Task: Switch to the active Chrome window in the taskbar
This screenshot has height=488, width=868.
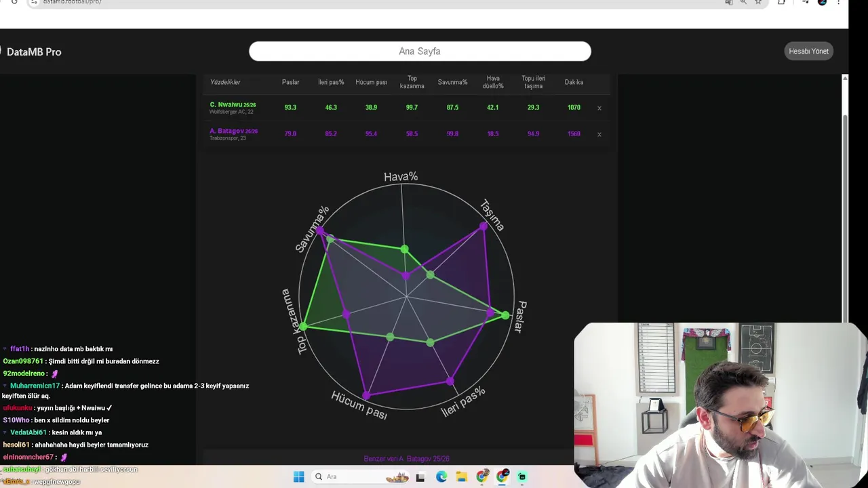Action: (x=502, y=476)
